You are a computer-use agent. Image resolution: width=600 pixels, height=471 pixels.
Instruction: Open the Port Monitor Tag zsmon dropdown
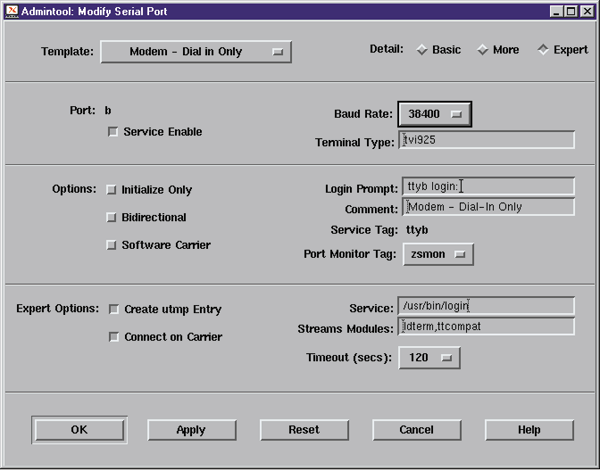[437, 255]
